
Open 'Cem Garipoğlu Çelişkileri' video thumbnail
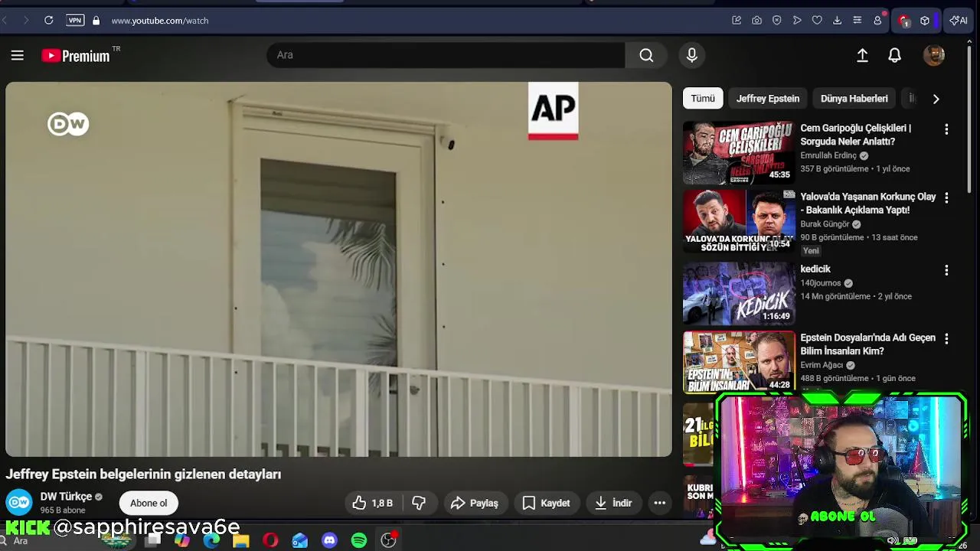[739, 153]
